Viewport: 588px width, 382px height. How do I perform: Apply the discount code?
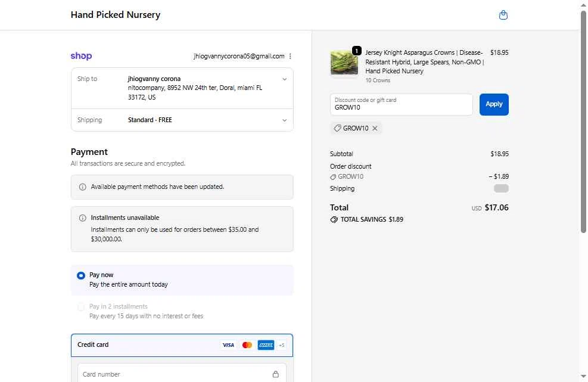(494, 104)
